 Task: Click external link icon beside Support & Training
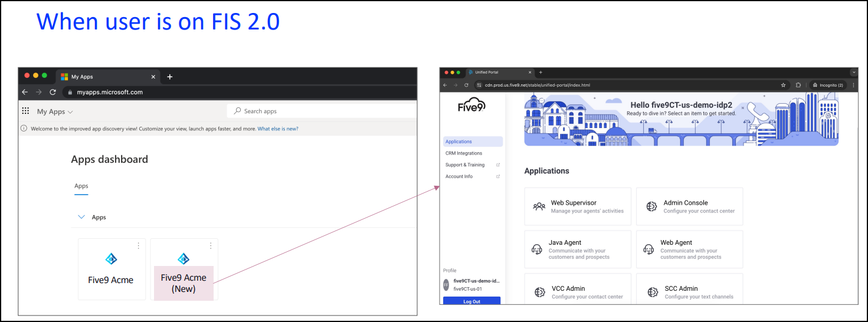coord(498,165)
